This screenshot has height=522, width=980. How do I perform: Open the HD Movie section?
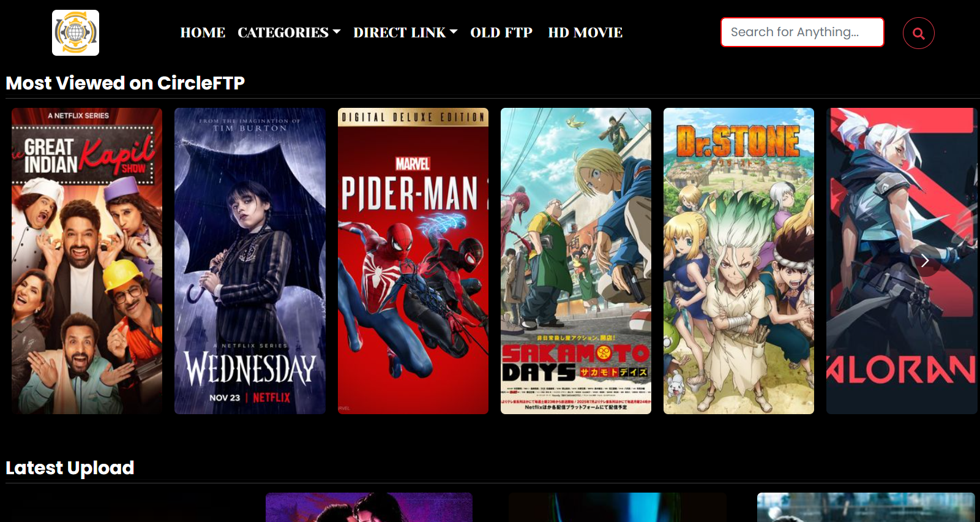[585, 32]
